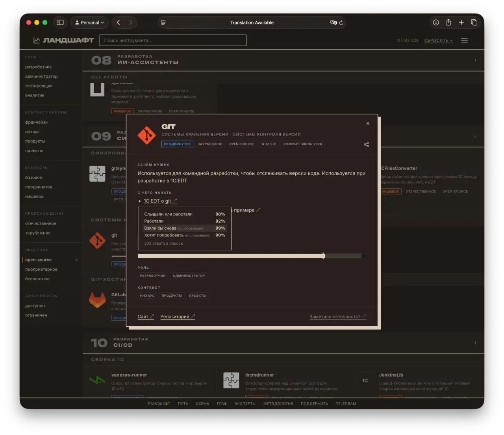Click 'Сбросить' to reset filters
This screenshot has height=435, width=504.
[x=438, y=41]
